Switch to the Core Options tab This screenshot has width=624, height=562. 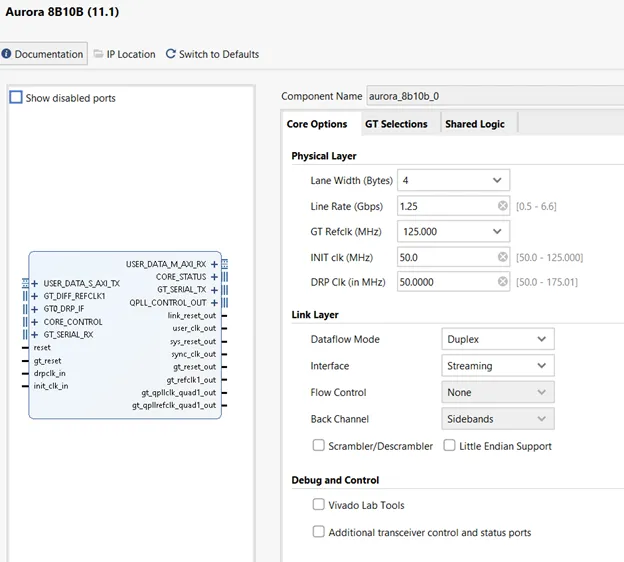pyautogui.click(x=317, y=124)
